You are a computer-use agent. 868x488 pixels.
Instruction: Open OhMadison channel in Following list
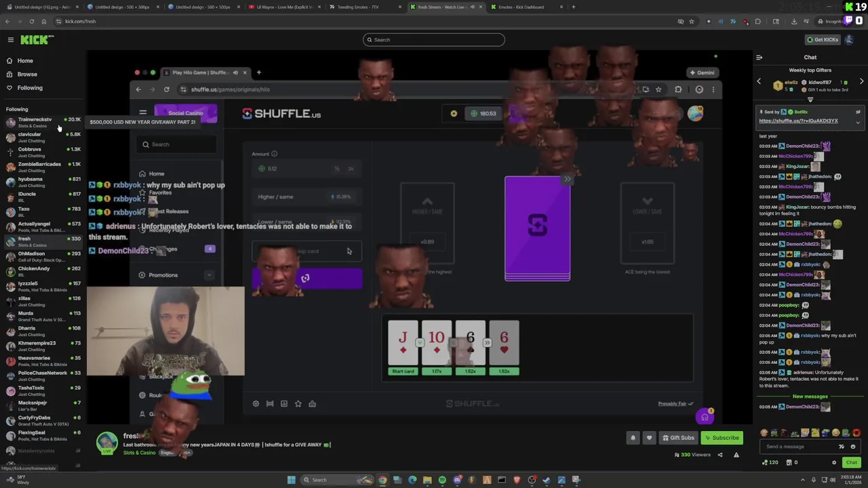point(43,256)
